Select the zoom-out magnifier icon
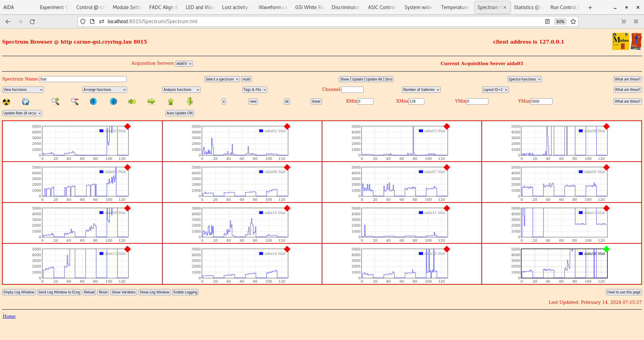This screenshot has width=644, height=340. tap(74, 102)
